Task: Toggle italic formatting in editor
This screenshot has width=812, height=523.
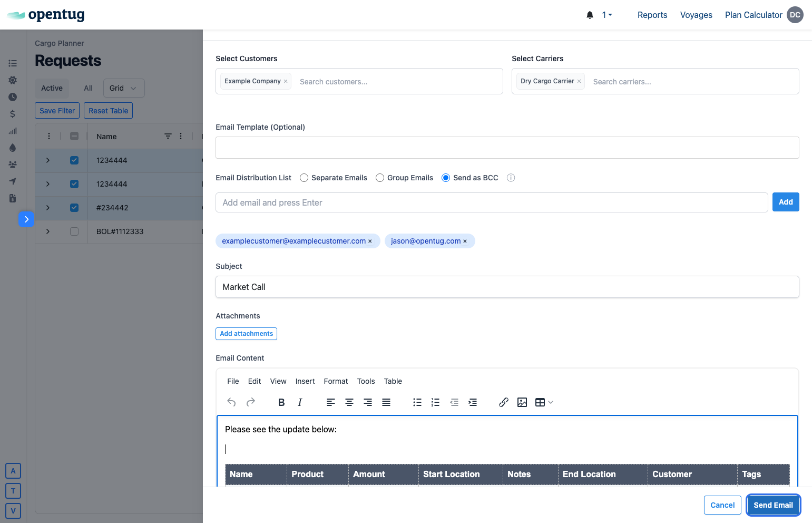Action: click(x=300, y=402)
